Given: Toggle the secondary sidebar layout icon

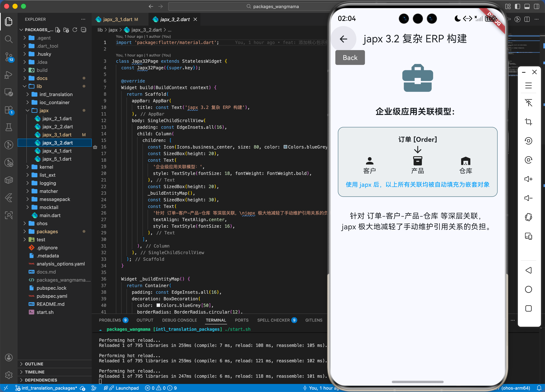Looking at the screenshot, I should coord(536,6).
